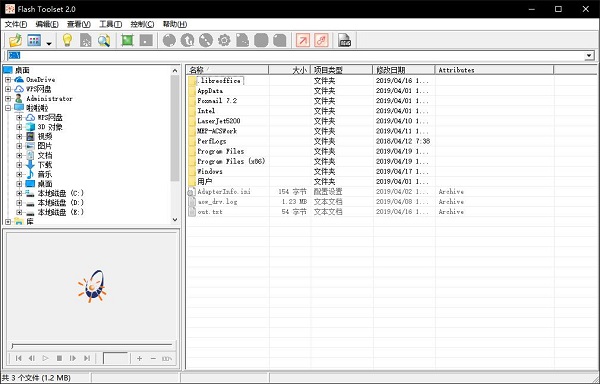
Task: Click the grey page icon after gear
Action: coord(243,40)
